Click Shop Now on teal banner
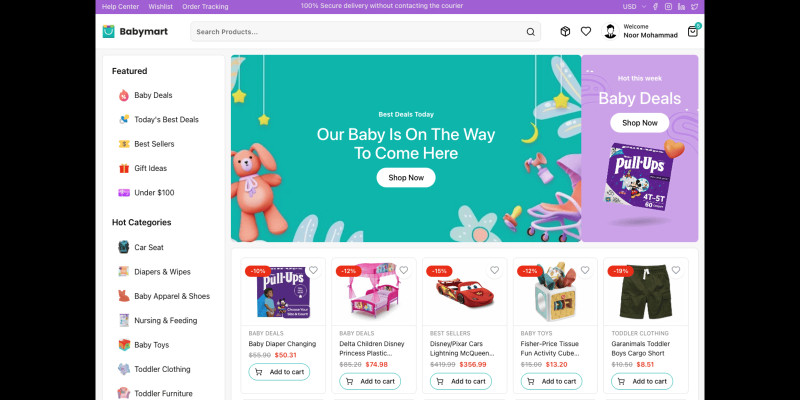Image resolution: width=800 pixels, height=400 pixels. (406, 178)
